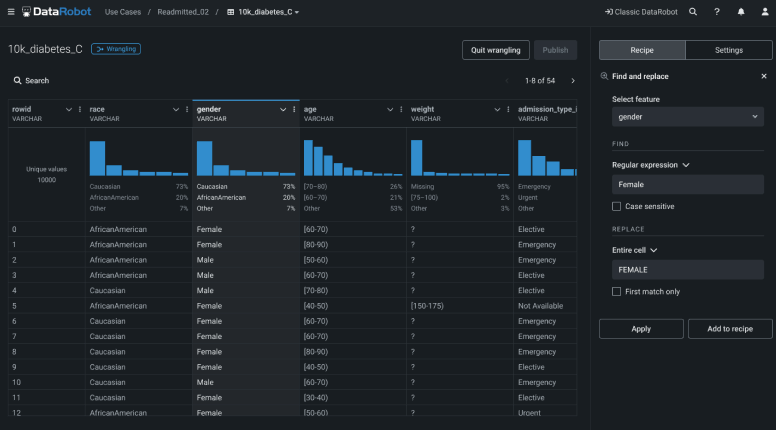Screen dimensions: 776x430
Task: Click the Quit wrangling button
Action: (x=495, y=50)
